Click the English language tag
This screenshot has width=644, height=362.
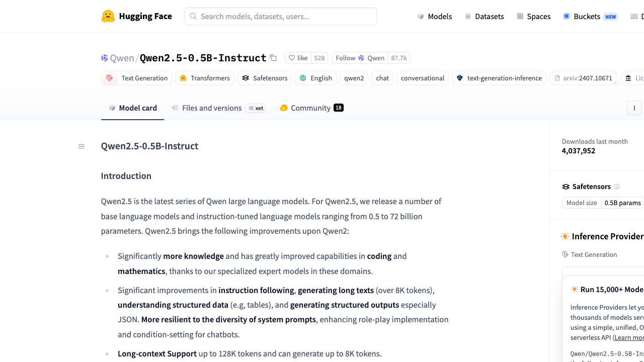(x=315, y=78)
